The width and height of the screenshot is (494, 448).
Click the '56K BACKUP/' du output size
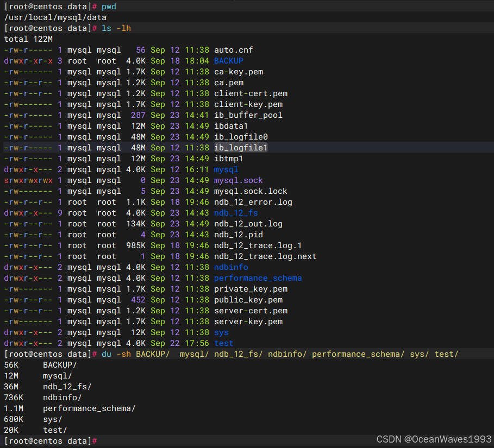click(x=11, y=365)
